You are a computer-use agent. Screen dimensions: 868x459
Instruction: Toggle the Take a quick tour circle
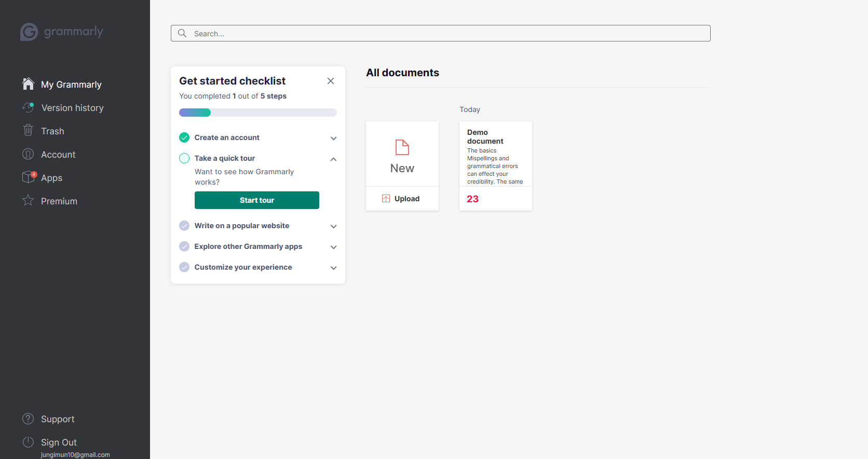point(184,158)
